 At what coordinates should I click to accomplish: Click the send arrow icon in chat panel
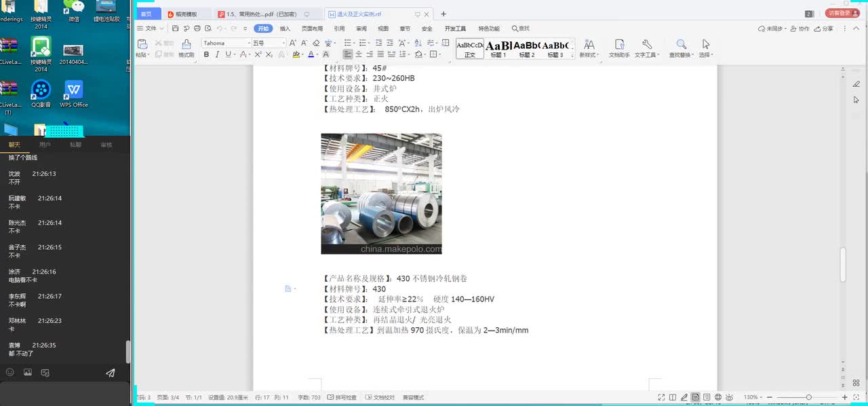point(111,373)
